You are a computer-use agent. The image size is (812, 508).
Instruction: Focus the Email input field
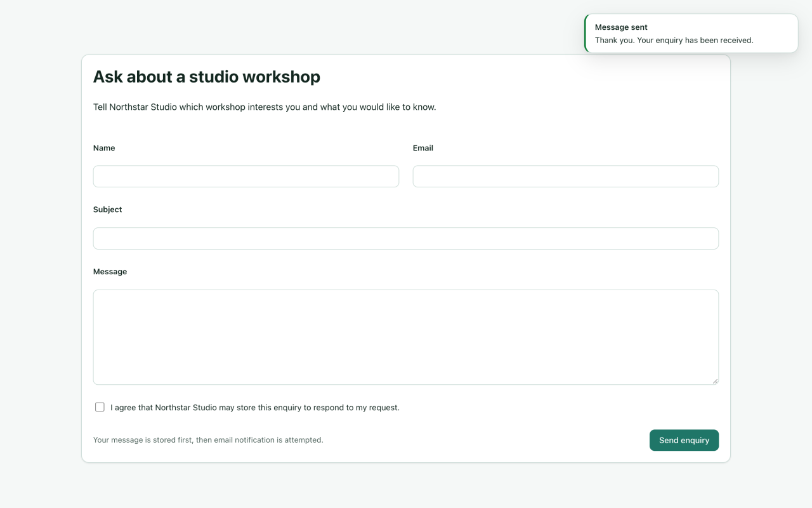tap(566, 177)
